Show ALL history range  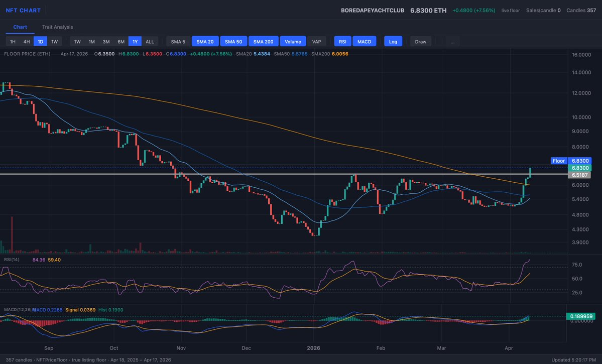click(x=150, y=42)
